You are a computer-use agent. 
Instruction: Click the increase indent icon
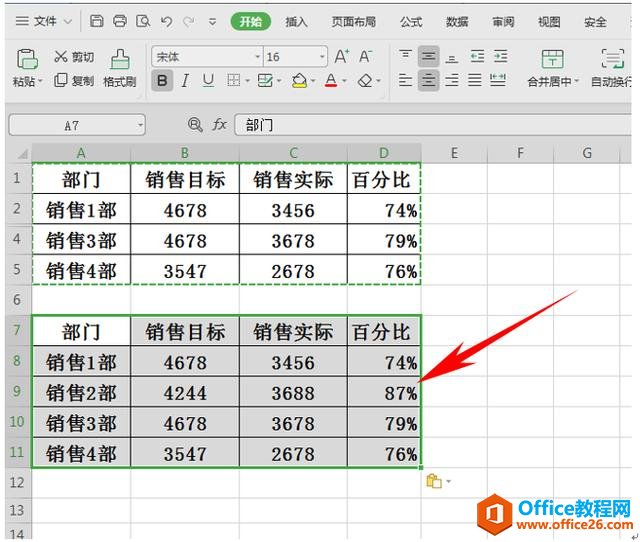coord(500,56)
